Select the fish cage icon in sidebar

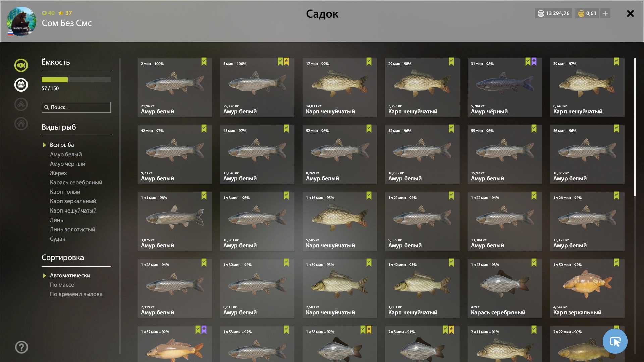pos(21,85)
